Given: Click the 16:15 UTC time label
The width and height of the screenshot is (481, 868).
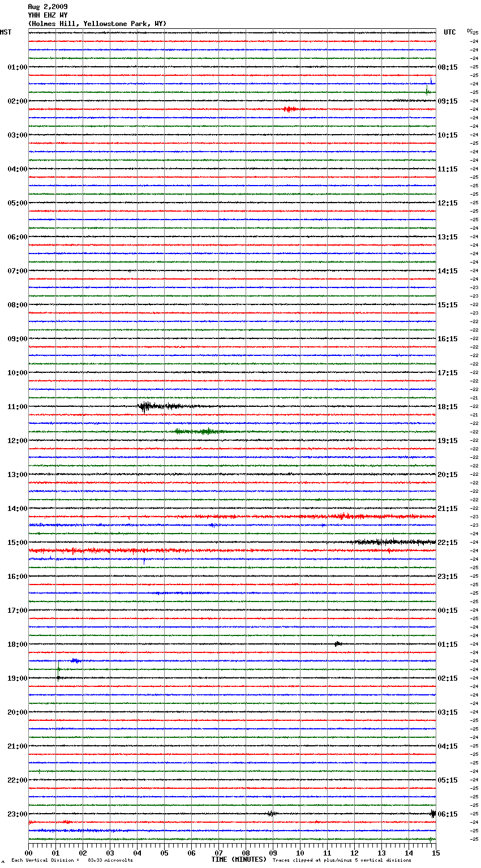Looking at the screenshot, I should (x=448, y=339).
